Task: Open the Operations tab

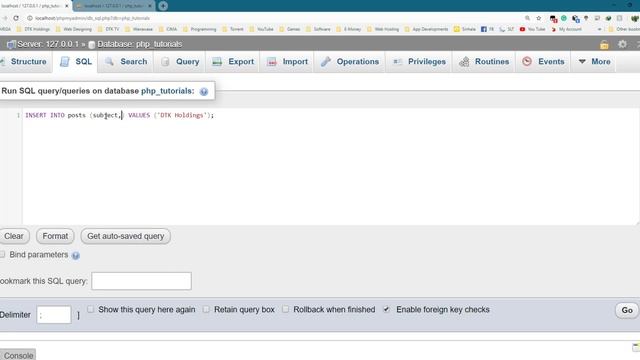Action: (x=350, y=62)
